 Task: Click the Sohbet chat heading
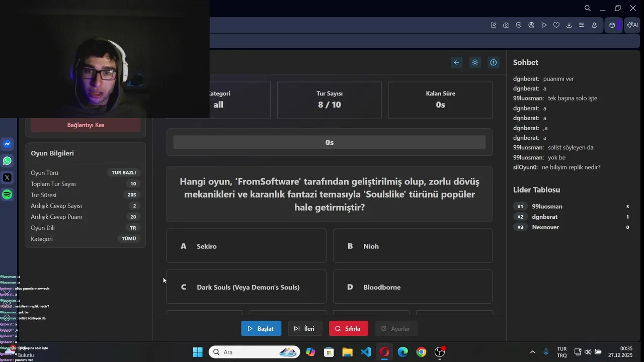(526, 62)
